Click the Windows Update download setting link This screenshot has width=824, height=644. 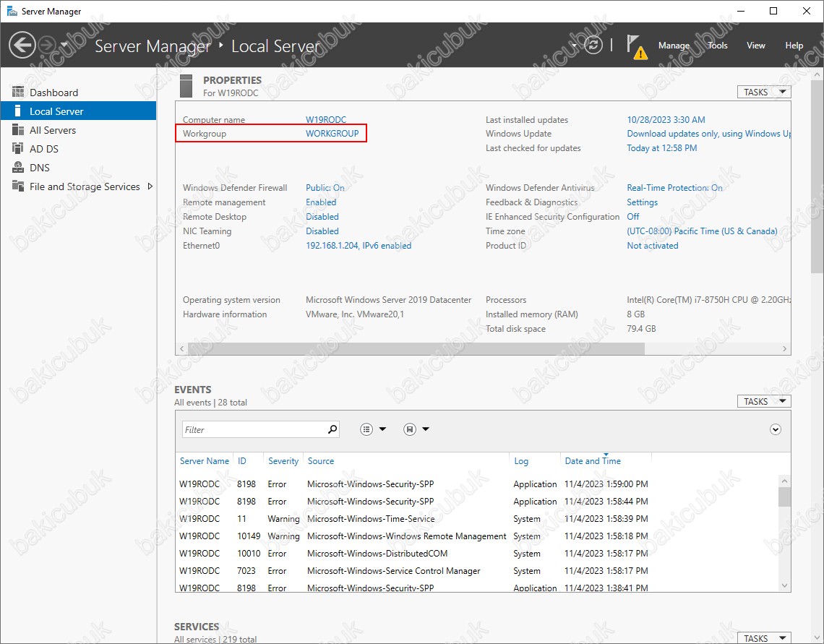point(708,134)
